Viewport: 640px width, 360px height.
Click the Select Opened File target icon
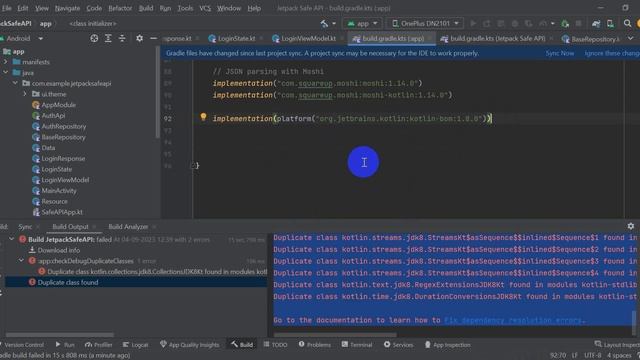(x=94, y=38)
